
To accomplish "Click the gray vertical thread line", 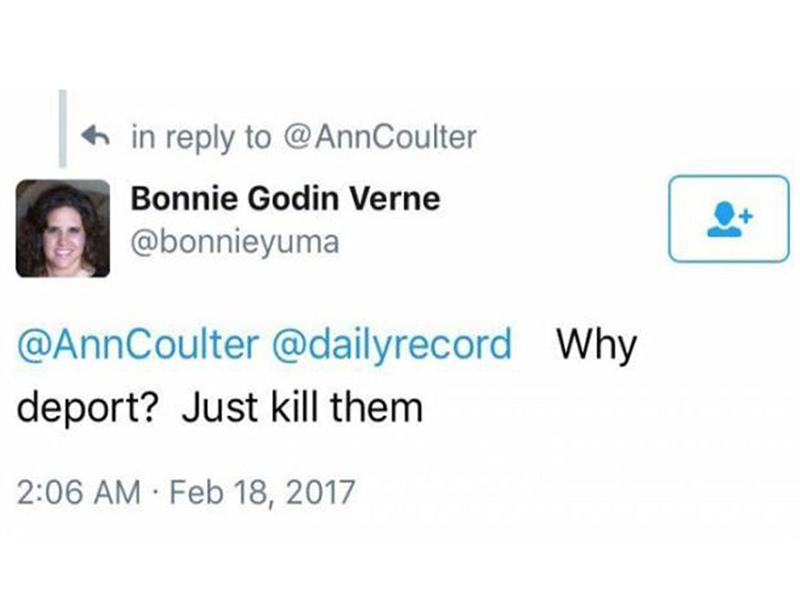I will (62, 128).
